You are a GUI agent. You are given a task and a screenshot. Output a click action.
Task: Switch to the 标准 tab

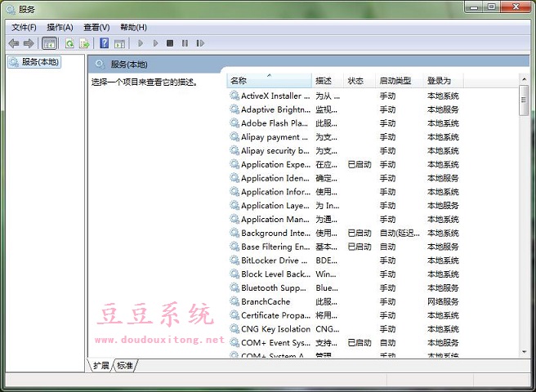tap(125, 365)
